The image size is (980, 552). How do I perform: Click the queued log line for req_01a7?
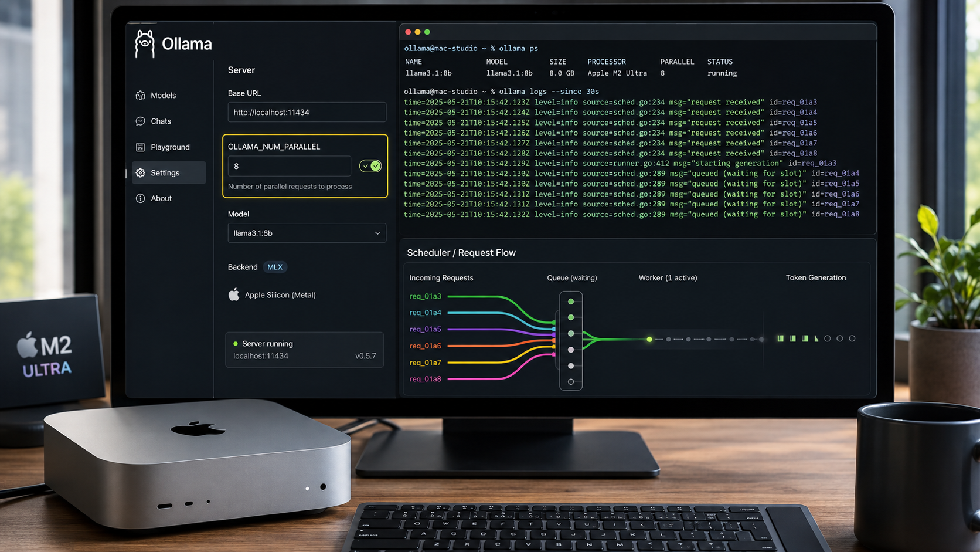tap(632, 204)
